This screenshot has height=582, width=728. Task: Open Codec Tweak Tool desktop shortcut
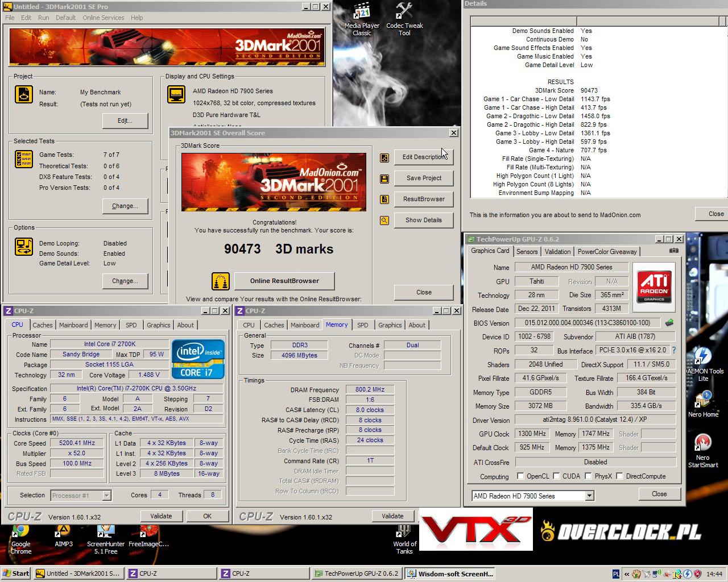click(x=404, y=19)
